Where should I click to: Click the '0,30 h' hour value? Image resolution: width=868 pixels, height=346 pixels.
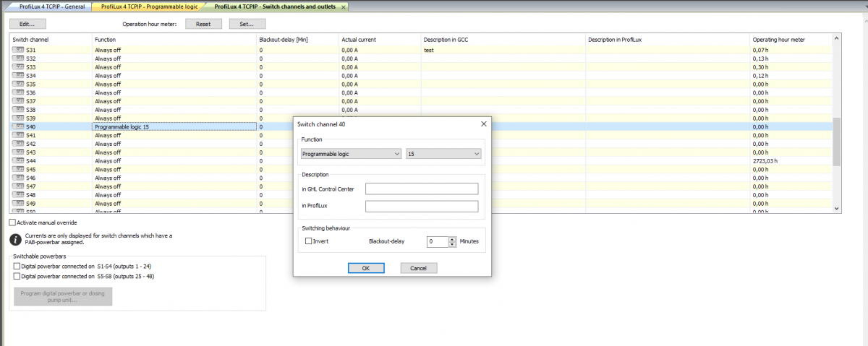coord(760,67)
